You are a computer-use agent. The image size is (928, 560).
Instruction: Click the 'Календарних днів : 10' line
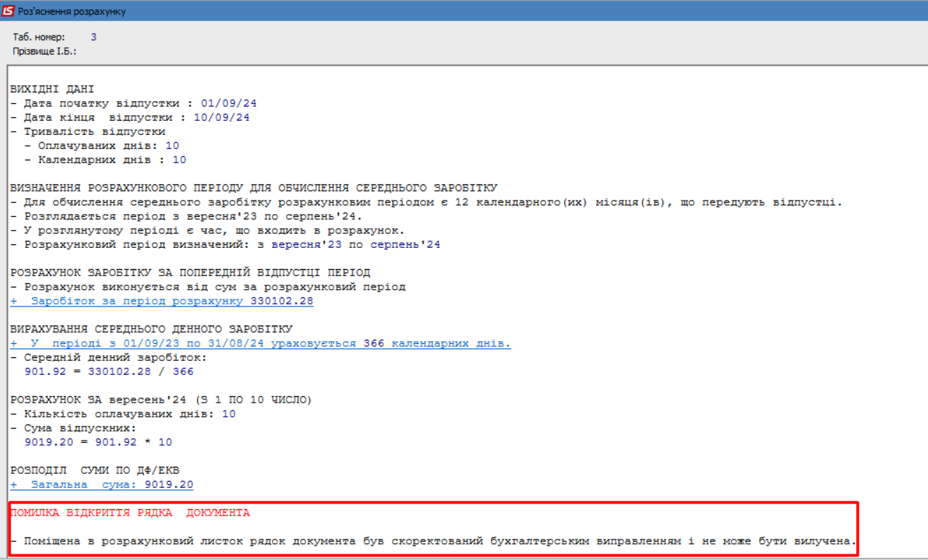click(105, 160)
